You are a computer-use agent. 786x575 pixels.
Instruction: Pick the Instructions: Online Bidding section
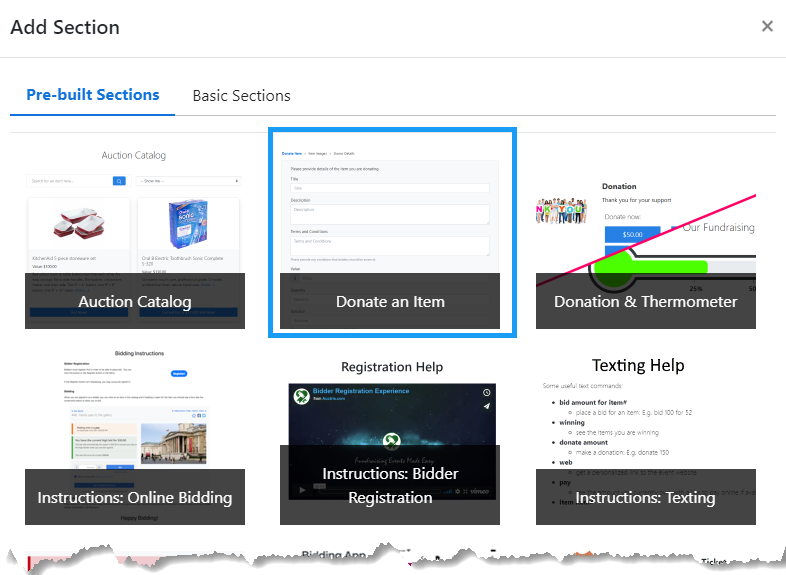point(135,497)
